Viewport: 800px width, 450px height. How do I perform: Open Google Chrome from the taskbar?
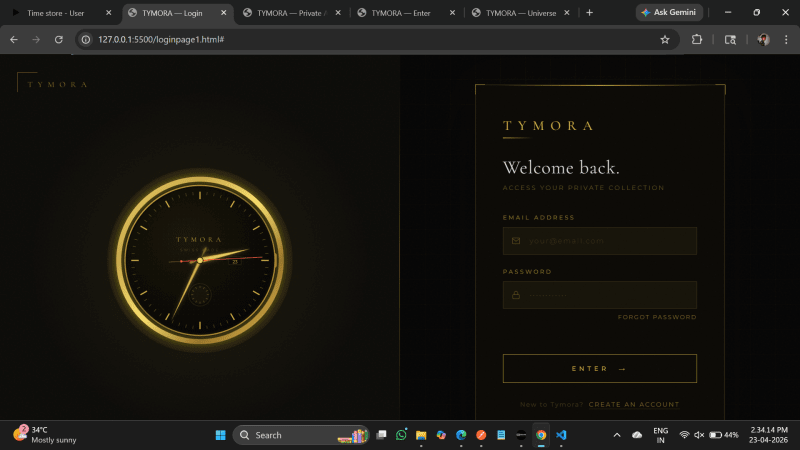click(541, 435)
